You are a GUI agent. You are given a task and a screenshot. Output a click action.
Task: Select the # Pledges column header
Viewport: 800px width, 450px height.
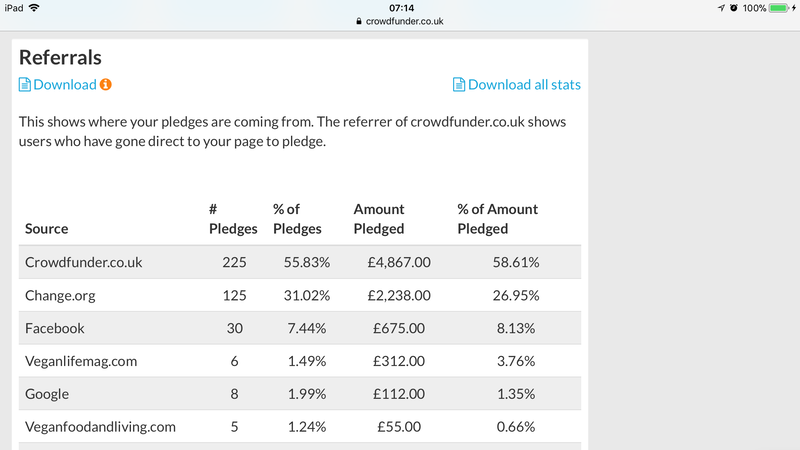[232, 219]
